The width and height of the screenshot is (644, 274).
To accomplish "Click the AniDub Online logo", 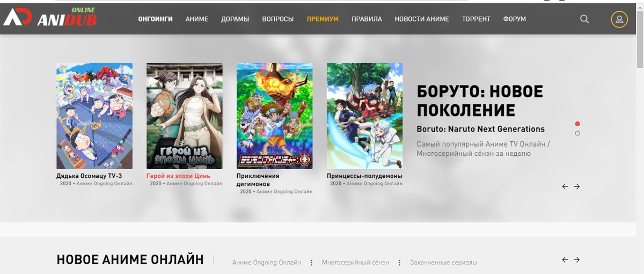I will (49, 17).
